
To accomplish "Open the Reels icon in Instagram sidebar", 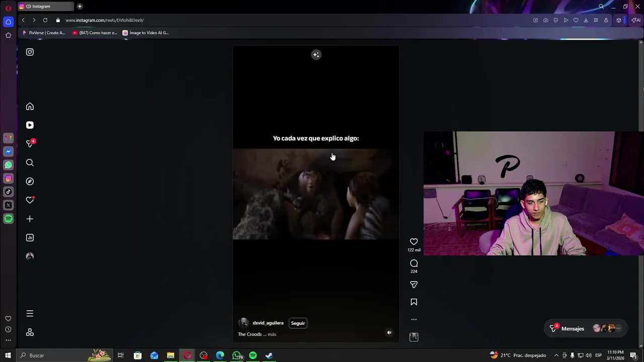I will point(30,125).
